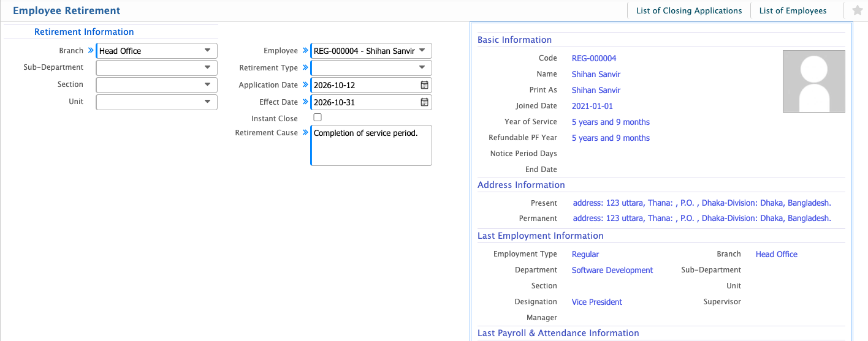The height and width of the screenshot is (341, 868).
Task: Click the Basic Information section header
Action: click(x=514, y=40)
